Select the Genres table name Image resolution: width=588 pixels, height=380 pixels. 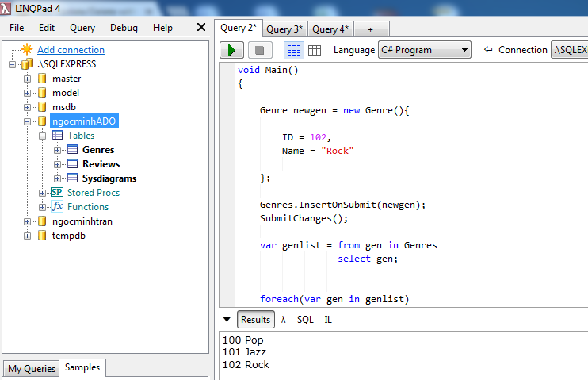point(98,149)
